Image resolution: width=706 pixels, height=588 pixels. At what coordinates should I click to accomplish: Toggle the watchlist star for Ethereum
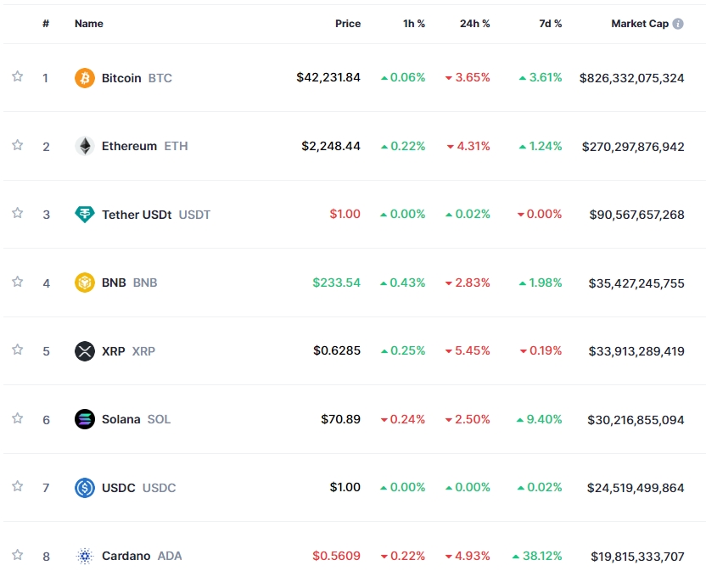coord(18,144)
